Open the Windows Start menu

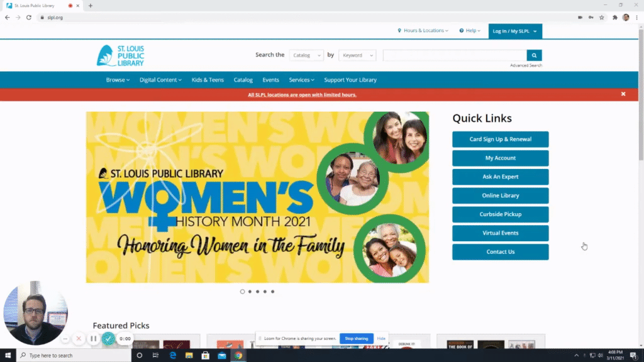[x=8, y=356]
